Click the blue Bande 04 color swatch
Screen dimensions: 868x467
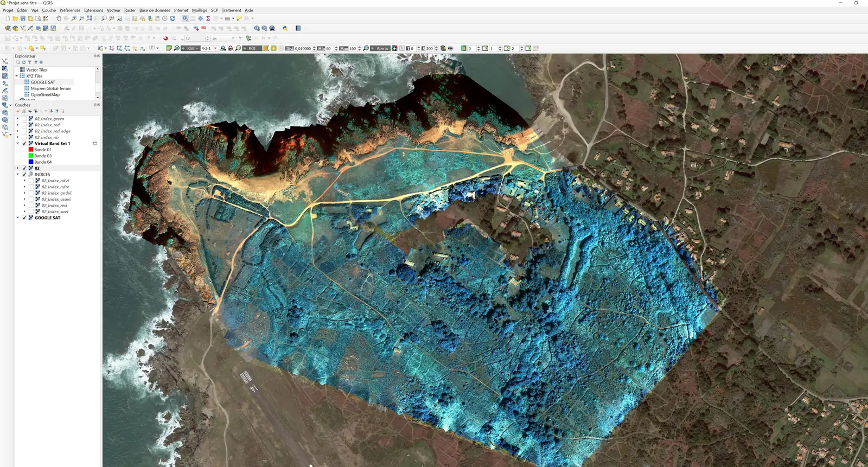click(x=31, y=162)
